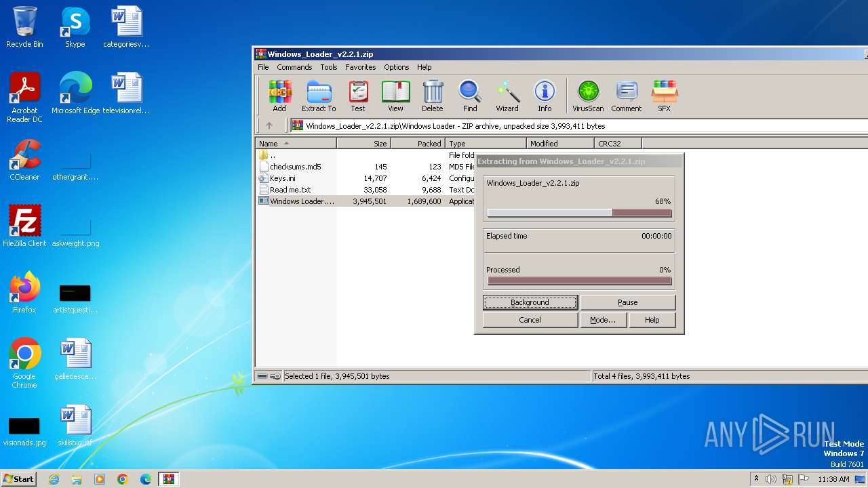The height and width of the screenshot is (488, 868).
Task: Open the Recycle Bin desktop icon
Action: [24, 27]
